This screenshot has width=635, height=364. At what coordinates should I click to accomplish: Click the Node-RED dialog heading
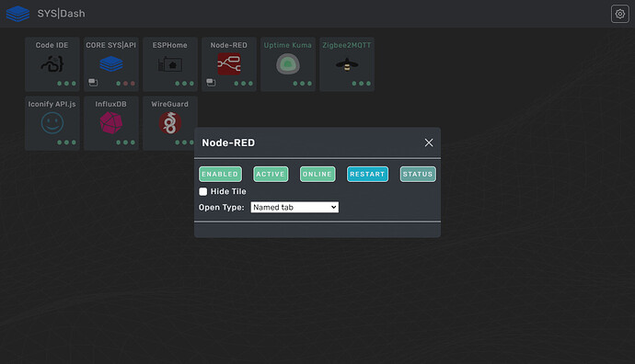point(228,142)
